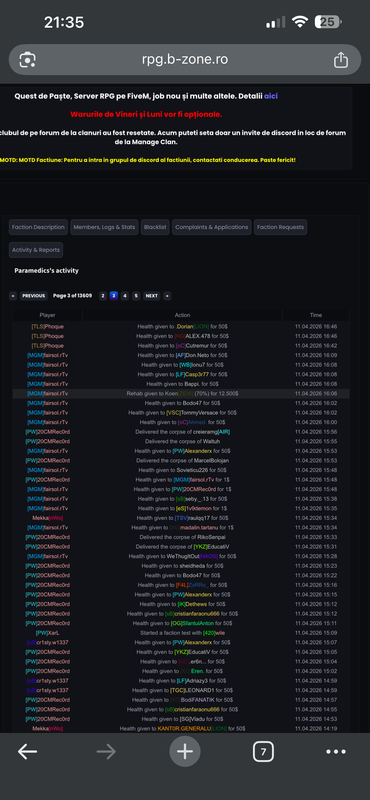Click MarcelBolojan in corpse delivery row
Screen dimensions: 370x800
(211, 461)
